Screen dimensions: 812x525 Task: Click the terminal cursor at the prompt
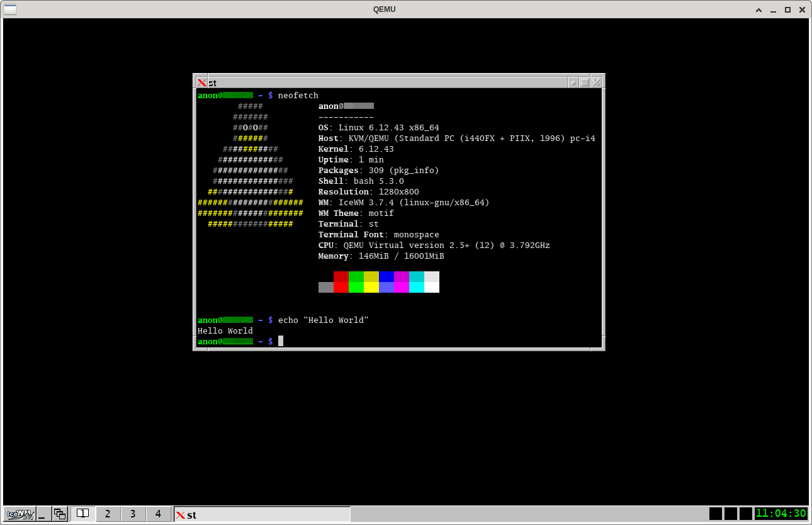point(281,341)
